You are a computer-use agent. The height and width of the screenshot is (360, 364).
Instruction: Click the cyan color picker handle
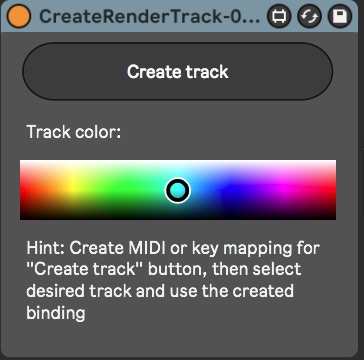[178, 190]
